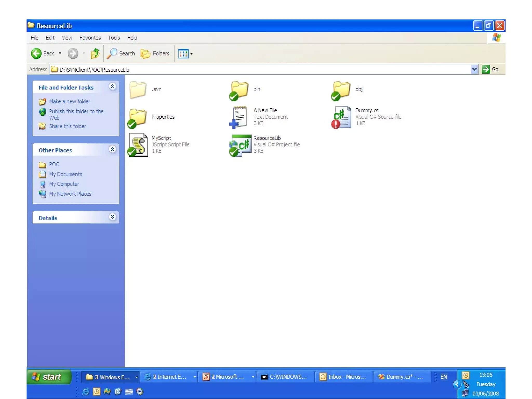The width and height of the screenshot is (532, 399).
Task: Select the ResourceLib C# project file
Action: pos(241,145)
